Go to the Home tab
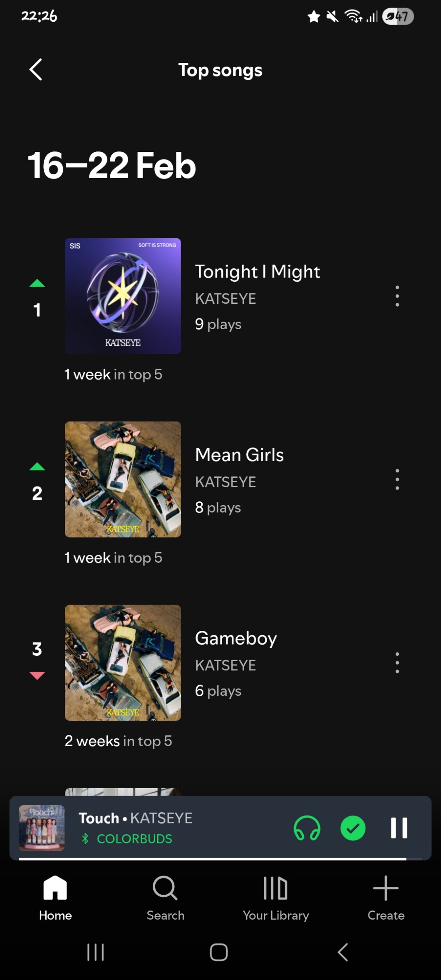Screen dimensions: 441x980 pos(55,897)
